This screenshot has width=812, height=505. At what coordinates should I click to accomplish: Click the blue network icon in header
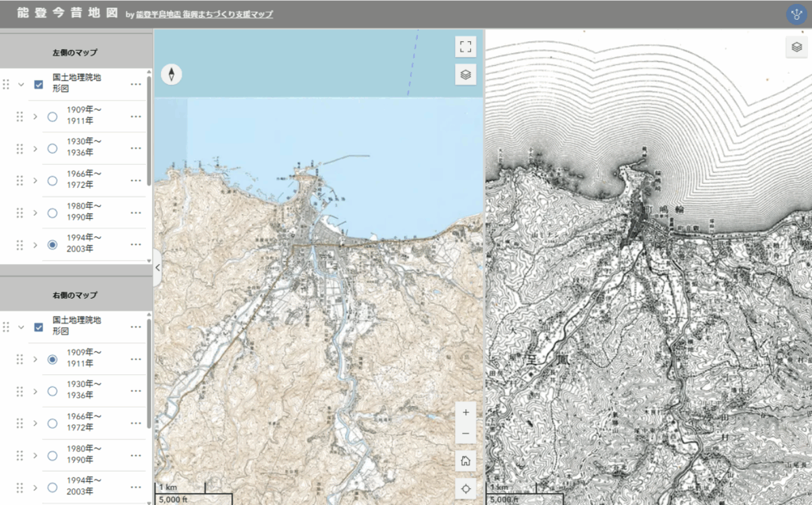tap(796, 14)
